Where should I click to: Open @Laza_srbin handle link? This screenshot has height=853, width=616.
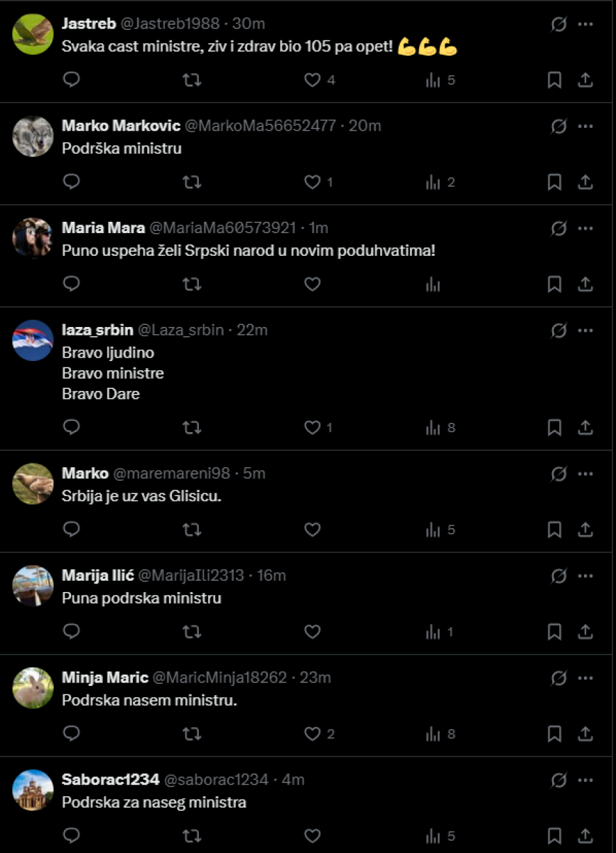tap(180, 331)
